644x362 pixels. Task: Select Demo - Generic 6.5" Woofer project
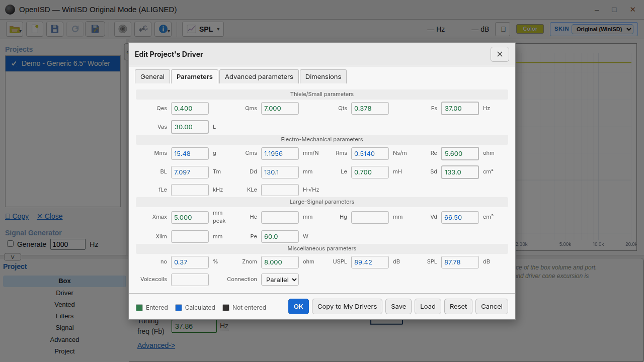click(63, 63)
